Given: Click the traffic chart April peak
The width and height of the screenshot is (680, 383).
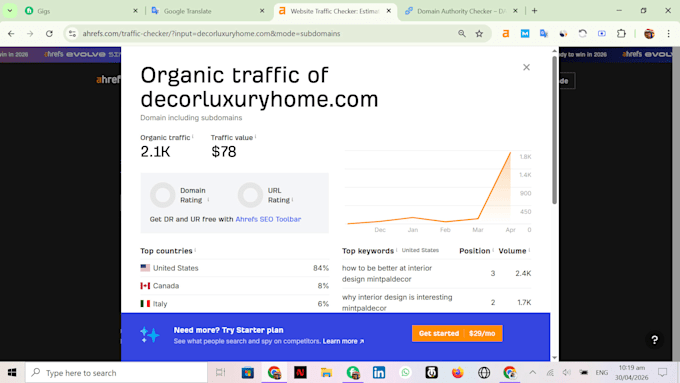Looking at the screenshot, I should [x=510, y=153].
